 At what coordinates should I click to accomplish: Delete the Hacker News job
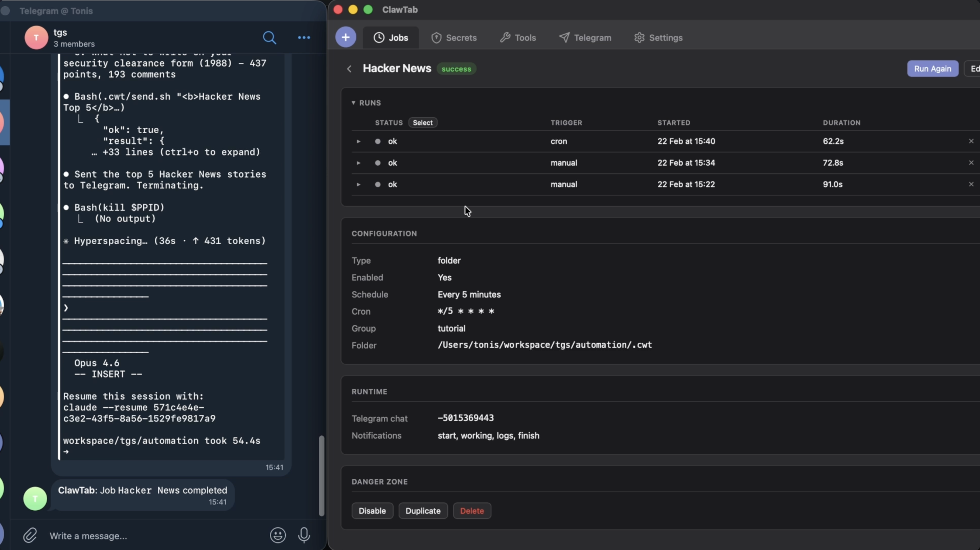coord(472,511)
